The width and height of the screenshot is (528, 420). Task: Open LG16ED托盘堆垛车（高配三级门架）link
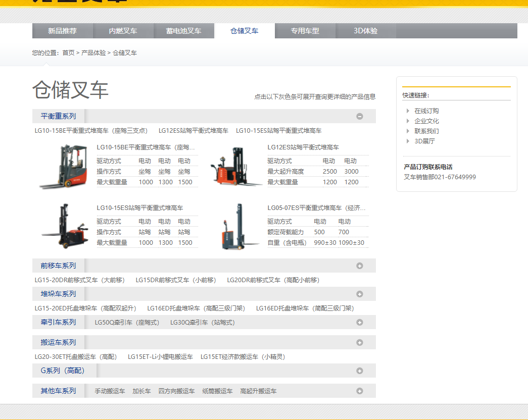196,308
